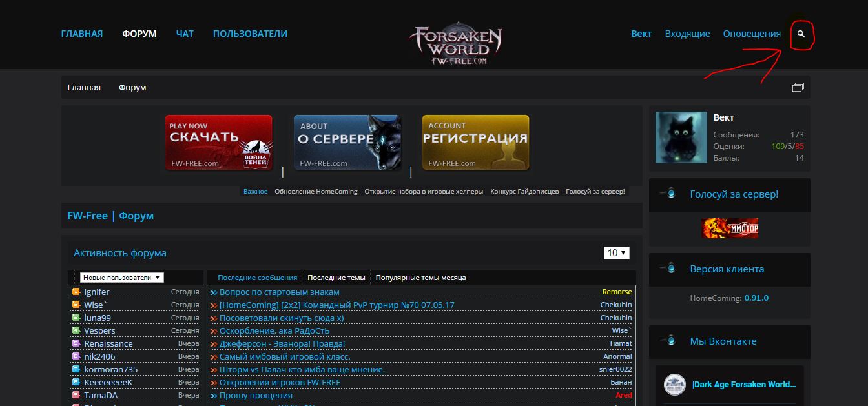Open Голосуй за сервер! sidebar heading
Image resolution: width=868 pixels, height=406 pixels.
pos(734,194)
